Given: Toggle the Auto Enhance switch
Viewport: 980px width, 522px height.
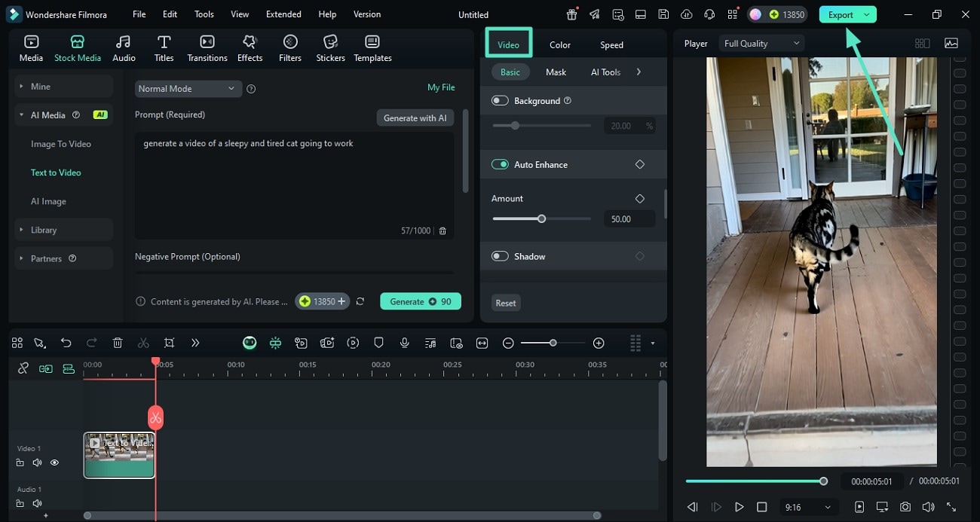Looking at the screenshot, I should [500, 164].
